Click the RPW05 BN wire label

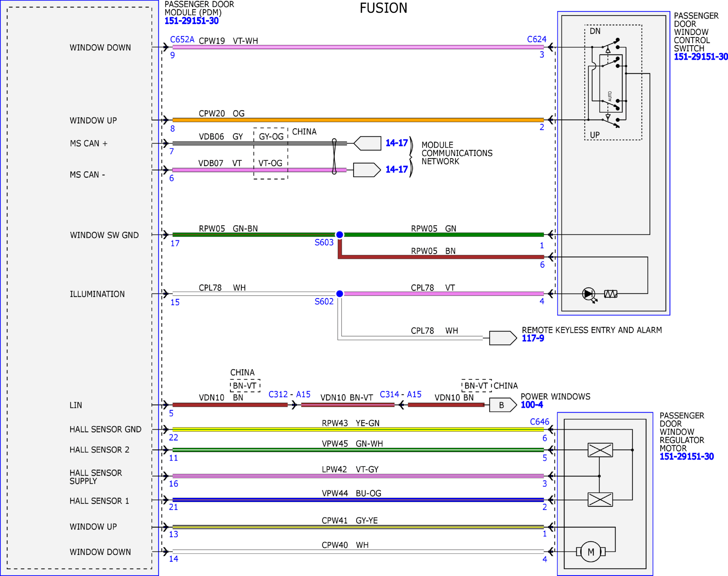point(433,251)
